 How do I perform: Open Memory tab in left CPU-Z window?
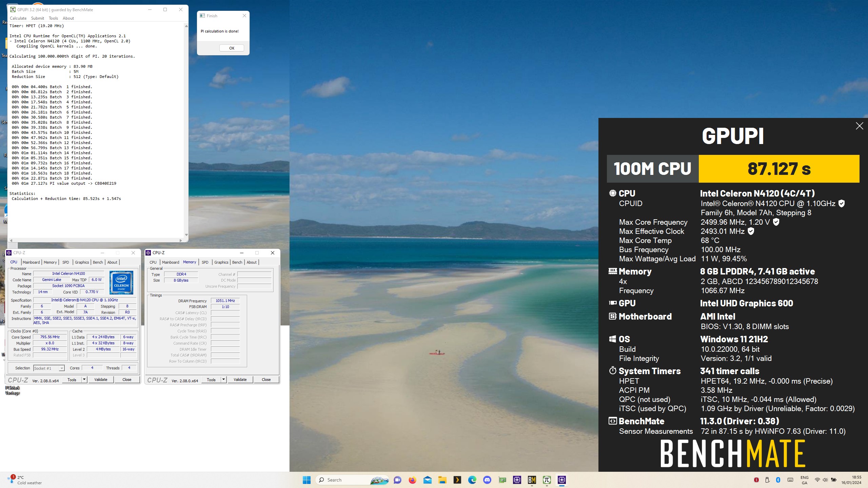point(50,262)
